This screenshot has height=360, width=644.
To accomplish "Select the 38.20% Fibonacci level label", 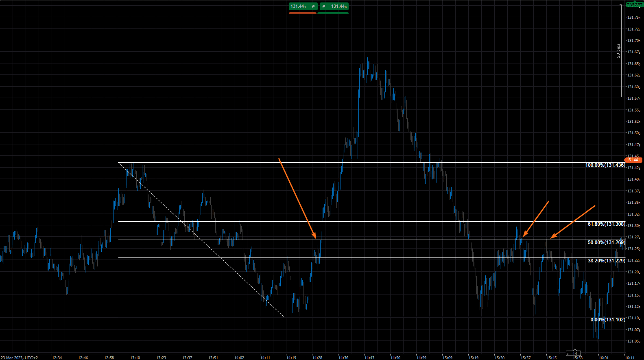I will (x=606, y=261).
